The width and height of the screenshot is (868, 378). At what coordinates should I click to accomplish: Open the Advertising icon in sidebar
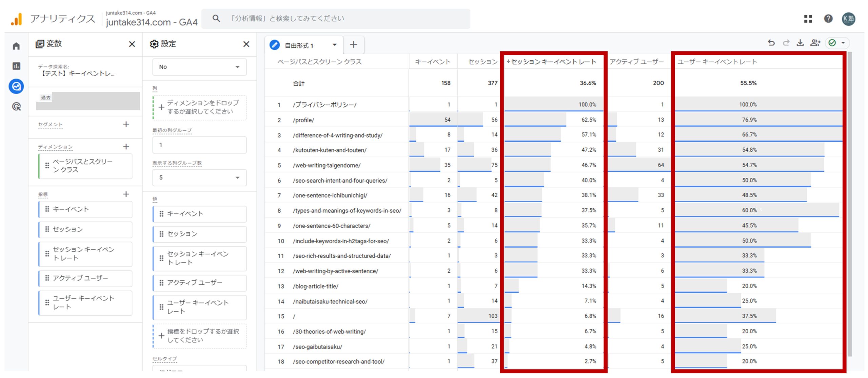[16, 107]
